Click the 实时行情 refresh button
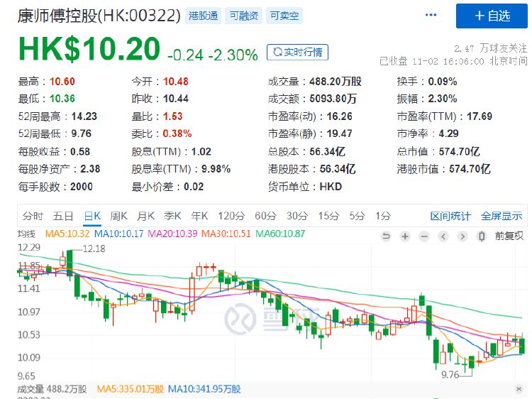This screenshot has height=399, width=532. (299, 52)
